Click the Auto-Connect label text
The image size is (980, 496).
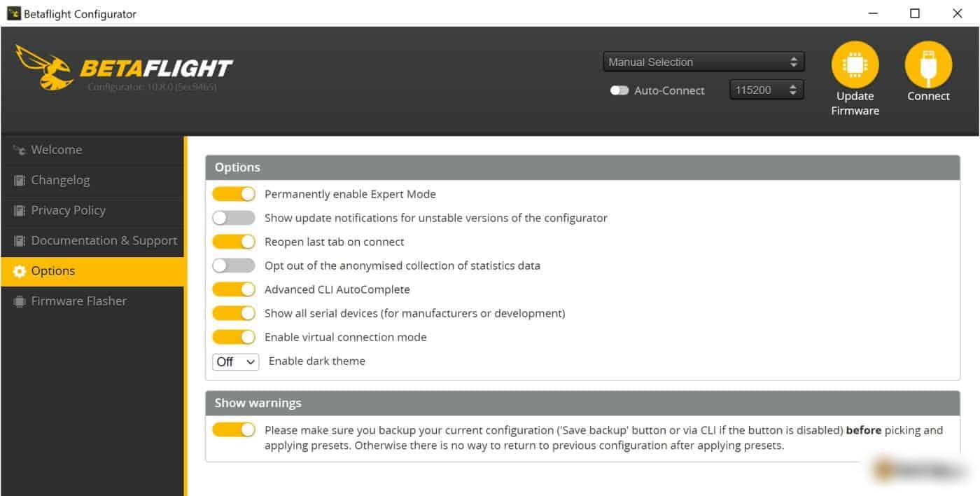(x=669, y=90)
